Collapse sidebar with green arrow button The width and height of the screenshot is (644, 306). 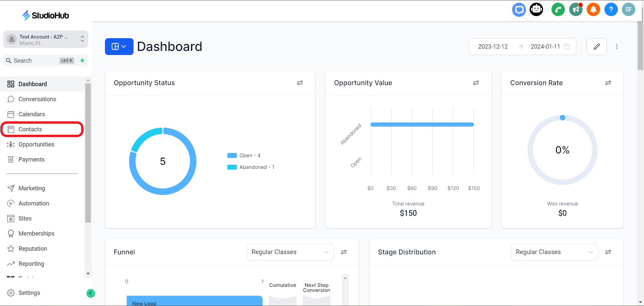(x=91, y=293)
